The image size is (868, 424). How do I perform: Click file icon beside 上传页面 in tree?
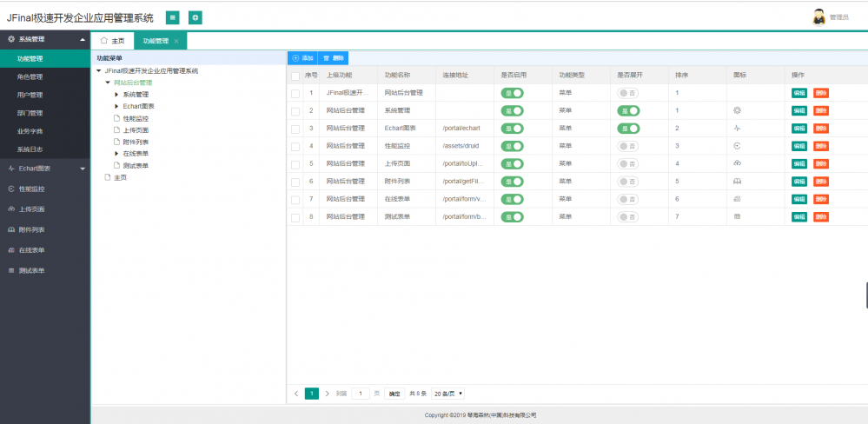pos(116,130)
